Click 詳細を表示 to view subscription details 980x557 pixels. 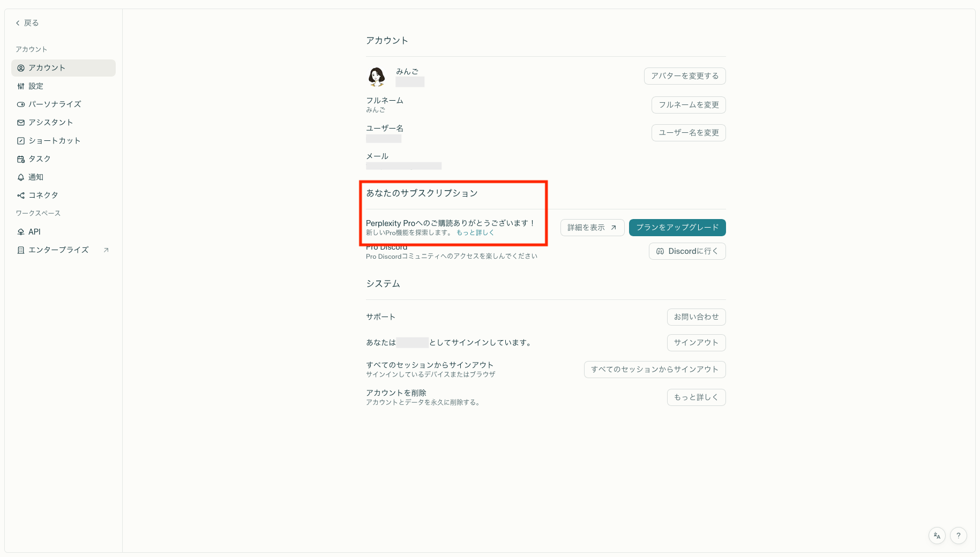tap(592, 227)
